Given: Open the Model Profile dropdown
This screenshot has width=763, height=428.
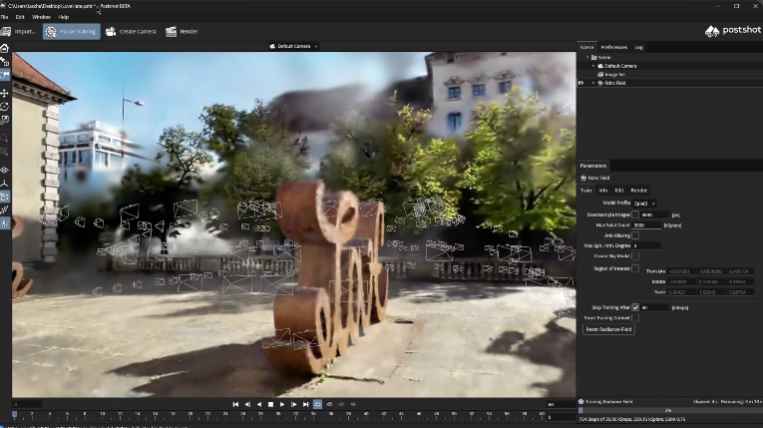Looking at the screenshot, I should [x=645, y=203].
